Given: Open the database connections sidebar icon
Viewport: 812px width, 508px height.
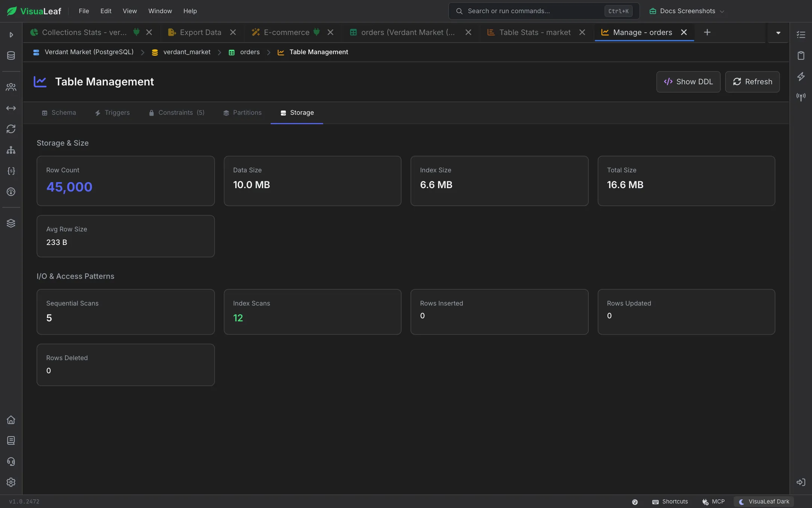Looking at the screenshot, I should 11,56.
